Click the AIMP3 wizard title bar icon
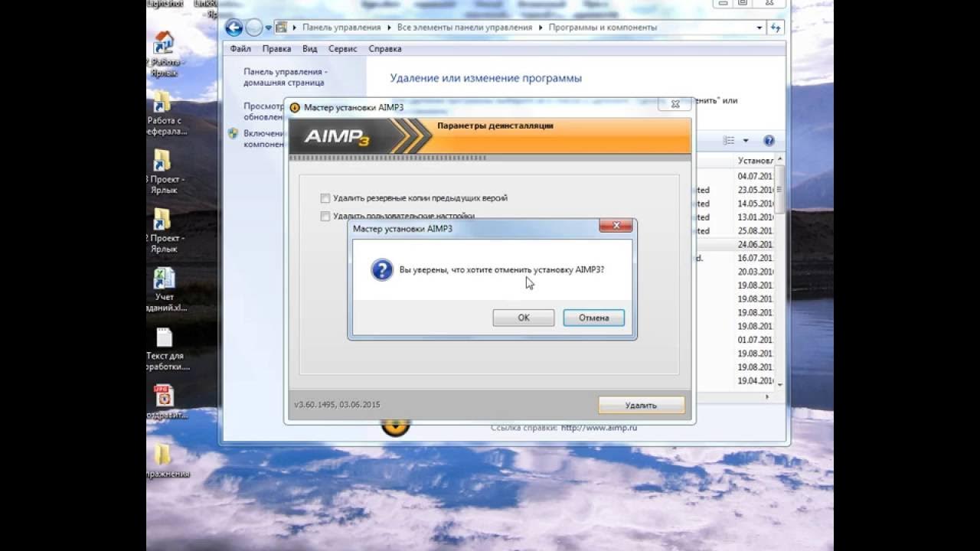 click(295, 107)
